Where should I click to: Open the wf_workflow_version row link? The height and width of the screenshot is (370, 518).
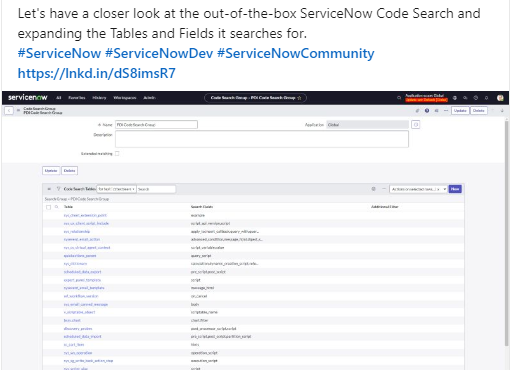81,296
